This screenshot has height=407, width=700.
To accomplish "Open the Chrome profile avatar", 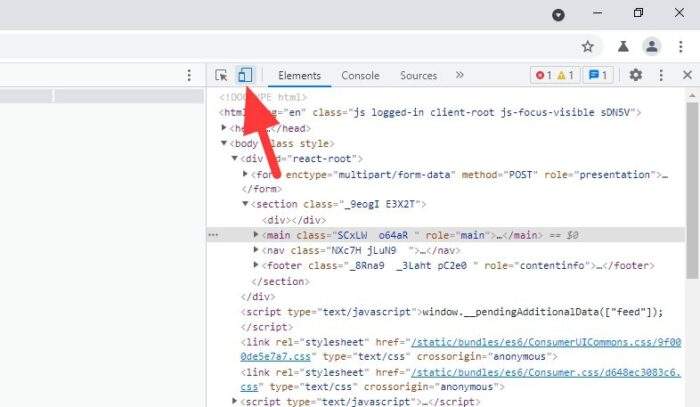I will [x=652, y=46].
